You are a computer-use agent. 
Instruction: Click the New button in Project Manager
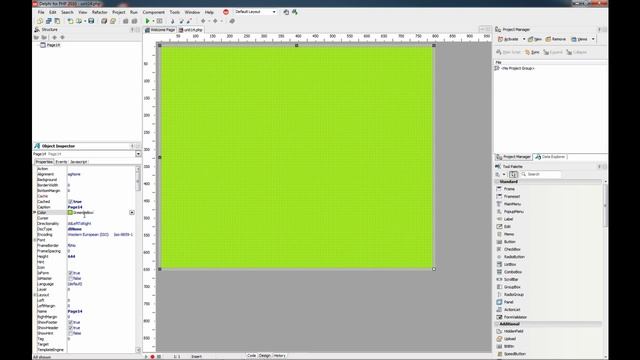535,39
